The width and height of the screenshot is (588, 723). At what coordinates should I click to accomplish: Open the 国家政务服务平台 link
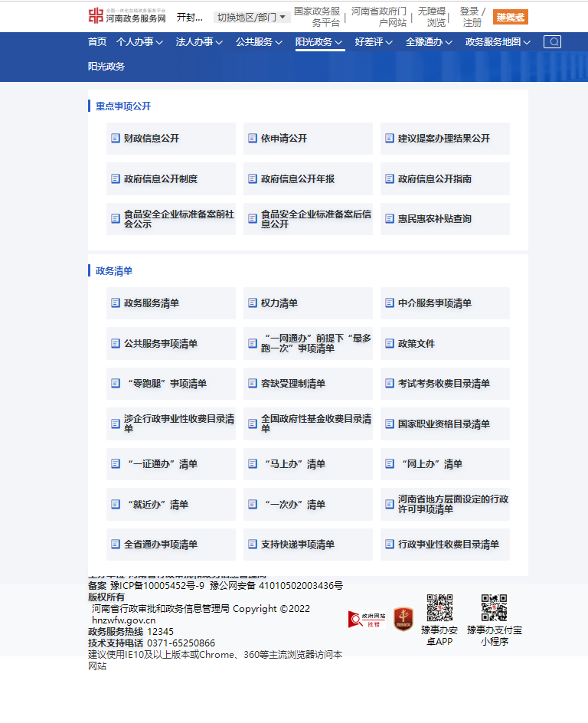(x=316, y=17)
